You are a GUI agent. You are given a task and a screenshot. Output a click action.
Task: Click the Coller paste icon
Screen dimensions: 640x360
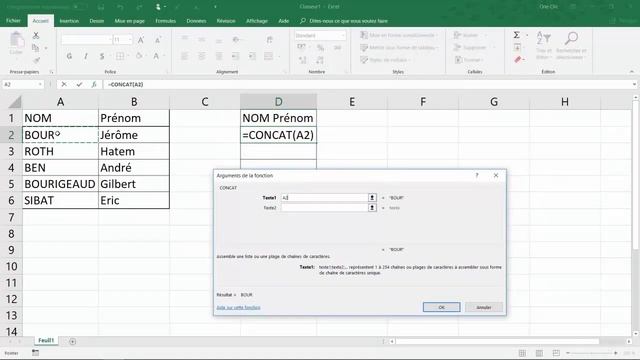pyautogui.click(x=16, y=44)
